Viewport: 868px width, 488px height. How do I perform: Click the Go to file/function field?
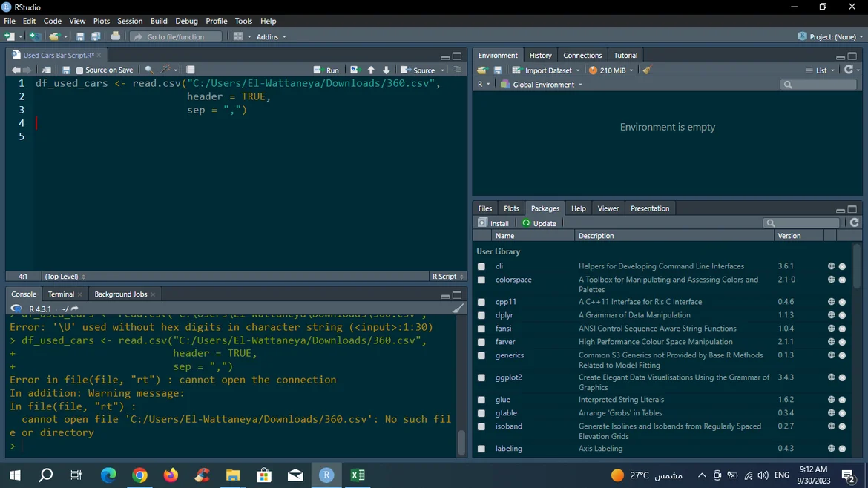click(176, 36)
